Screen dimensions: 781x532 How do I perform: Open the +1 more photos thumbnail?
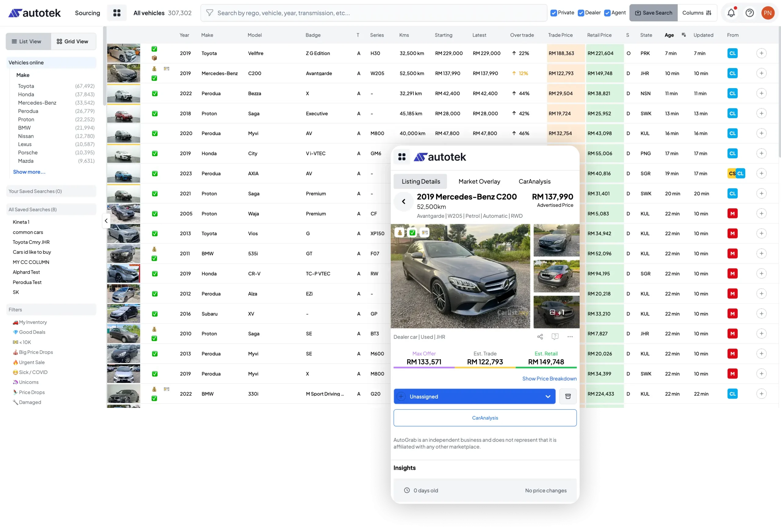[x=556, y=312]
